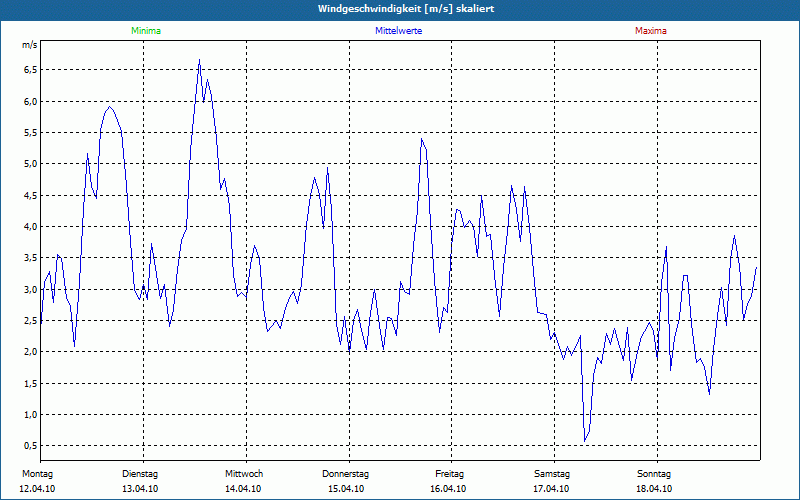Click the Minima legend label

(x=146, y=31)
